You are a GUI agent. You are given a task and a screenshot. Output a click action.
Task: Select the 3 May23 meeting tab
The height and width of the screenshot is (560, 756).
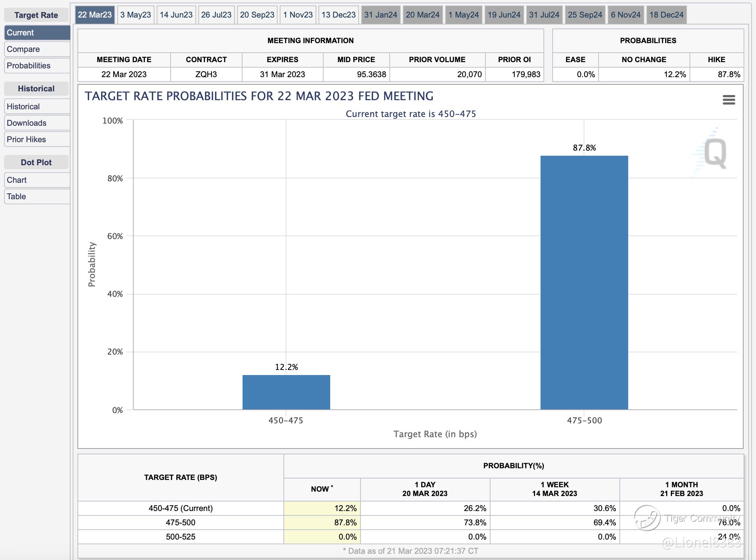[135, 15]
